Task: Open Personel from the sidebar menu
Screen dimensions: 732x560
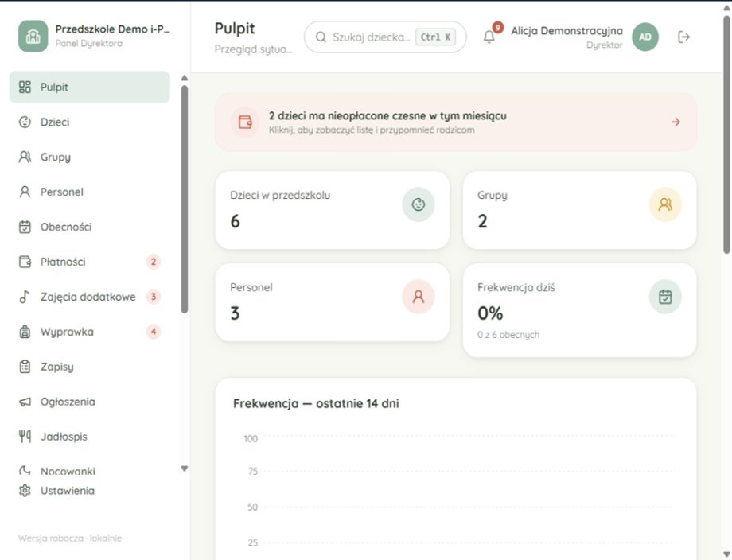Action: point(90,192)
